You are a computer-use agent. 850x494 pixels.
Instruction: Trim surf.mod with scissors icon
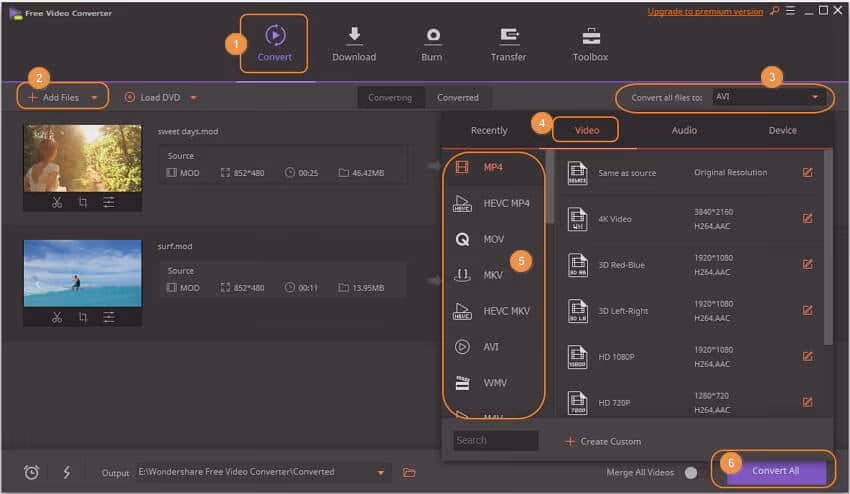click(57, 317)
